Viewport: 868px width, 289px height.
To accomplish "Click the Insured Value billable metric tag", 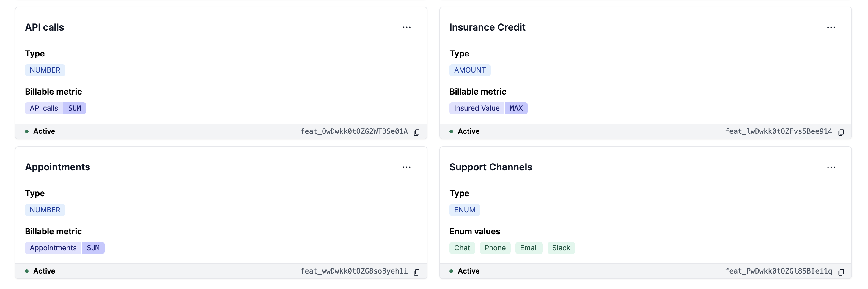I will pos(477,108).
